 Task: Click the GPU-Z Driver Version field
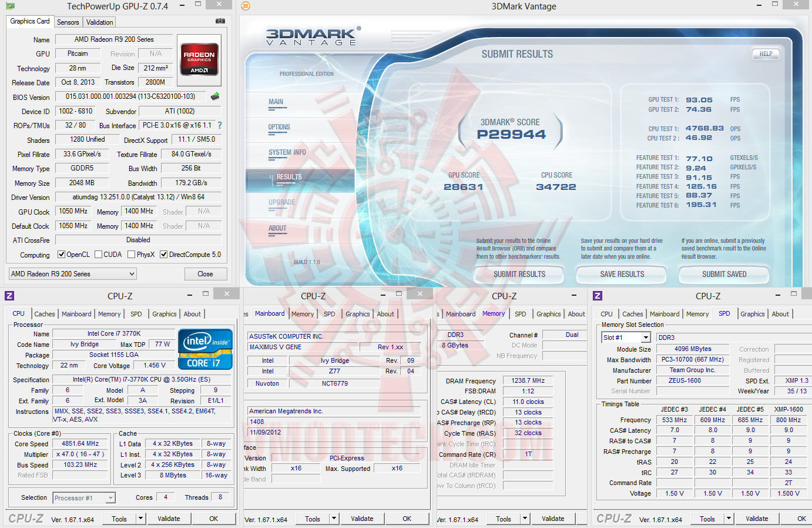(138, 197)
